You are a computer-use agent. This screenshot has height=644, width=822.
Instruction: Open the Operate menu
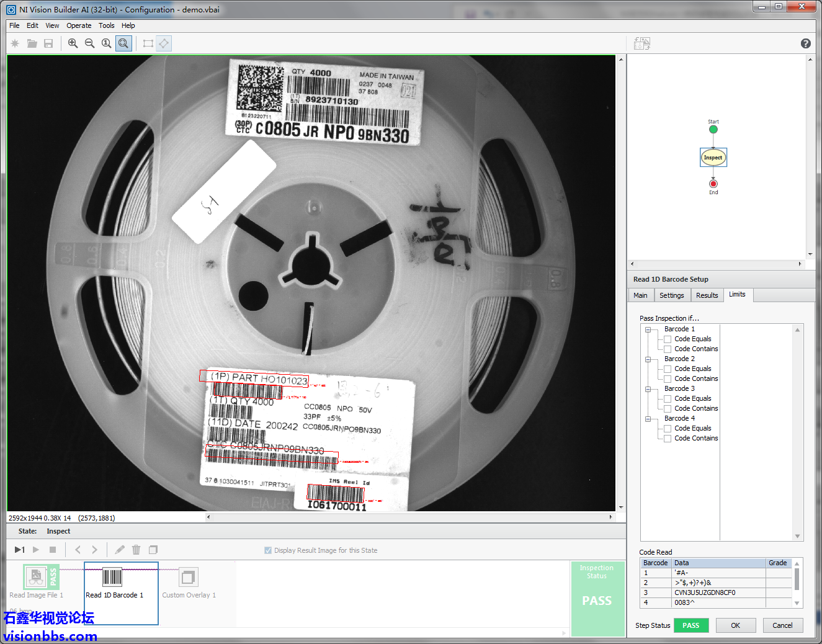pyautogui.click(x=79, y=25)
